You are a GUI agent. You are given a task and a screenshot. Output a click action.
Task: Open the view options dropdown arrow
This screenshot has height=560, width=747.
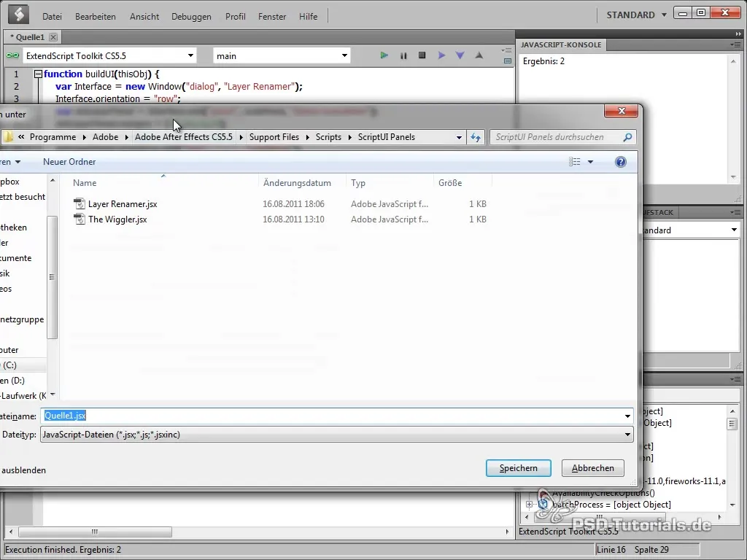[590, 162]
